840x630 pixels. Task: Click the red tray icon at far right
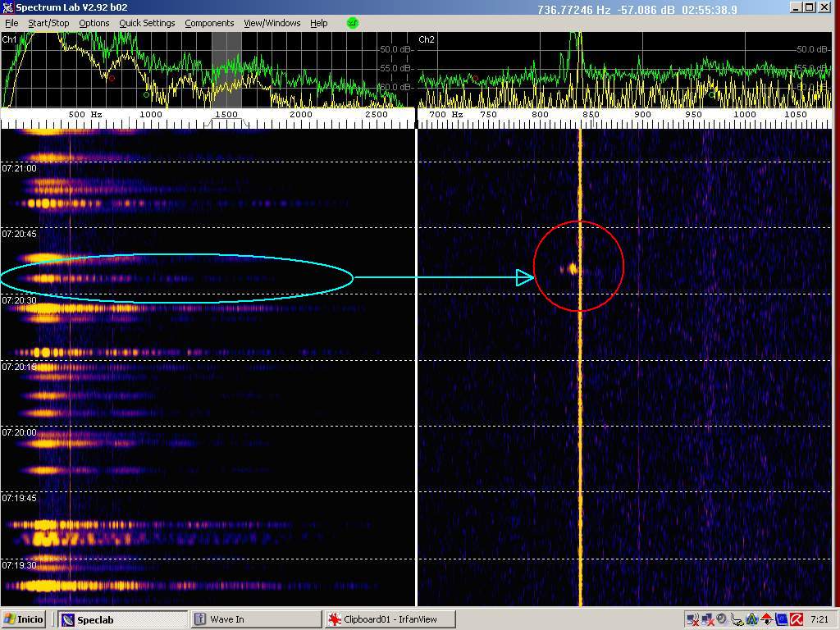coord(796,619)
